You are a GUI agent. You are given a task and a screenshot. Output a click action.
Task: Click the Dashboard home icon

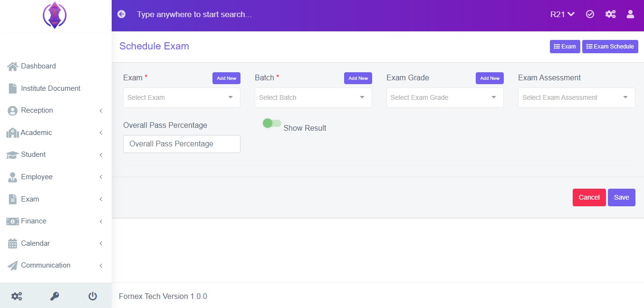(13, 66)
